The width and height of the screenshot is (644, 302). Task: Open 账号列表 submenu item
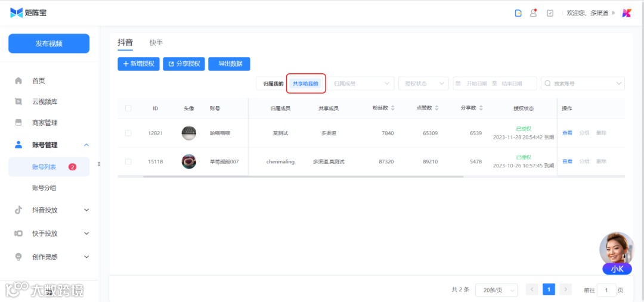coord(49,167)
